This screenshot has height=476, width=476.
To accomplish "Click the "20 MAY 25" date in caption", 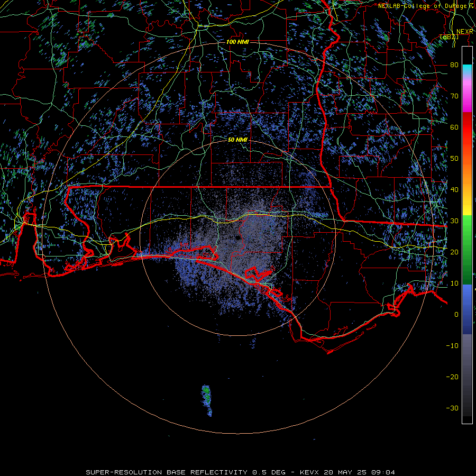I will tap(345, 472).
